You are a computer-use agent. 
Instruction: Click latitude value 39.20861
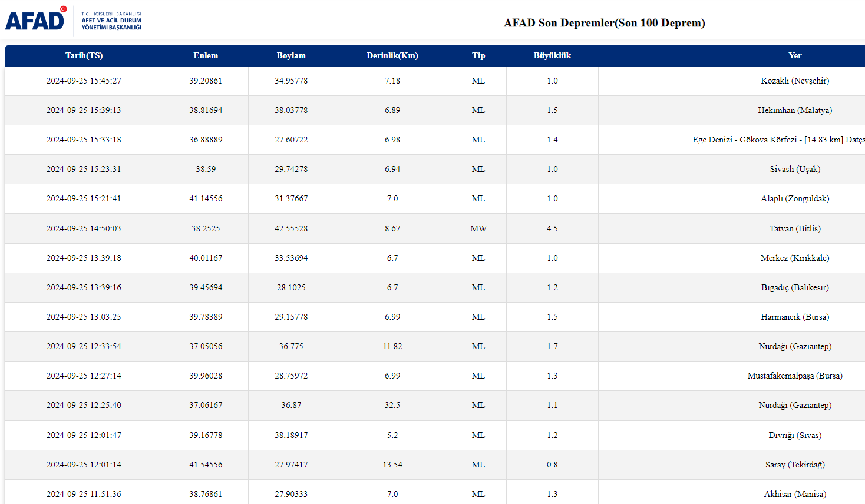206,81
